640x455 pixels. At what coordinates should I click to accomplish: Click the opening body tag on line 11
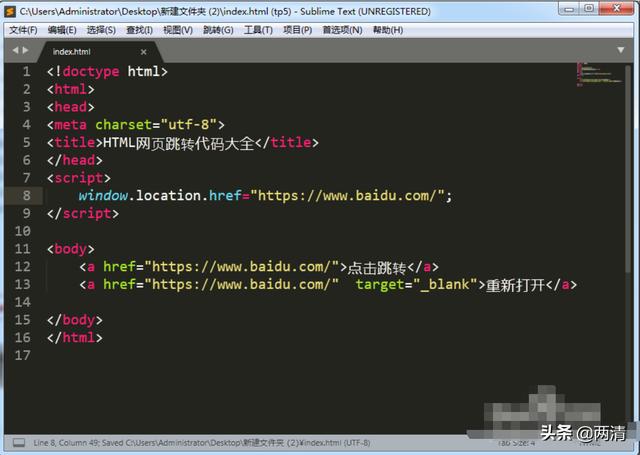tap(71, 249)
